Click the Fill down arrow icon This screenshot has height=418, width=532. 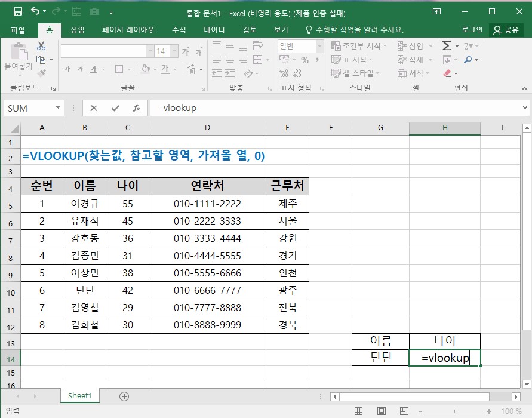pos(447,60)
